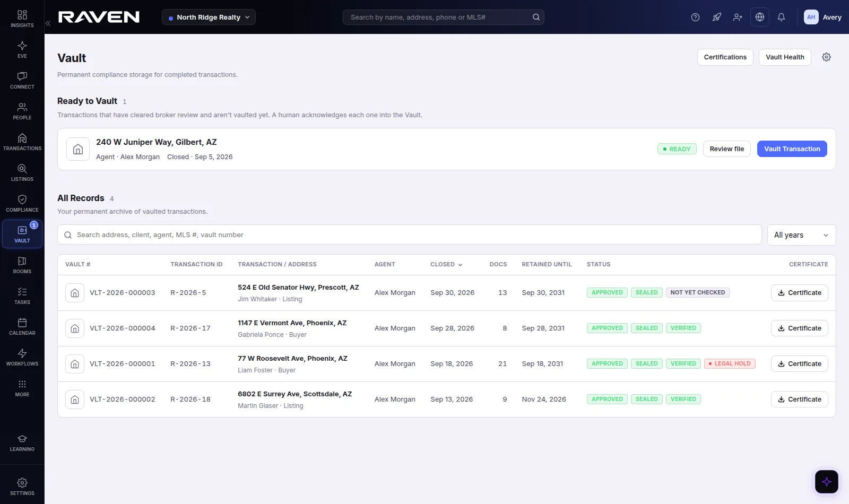Click the add person icon
This screenshot has width=849, height=504.
(x=738, y=17)
